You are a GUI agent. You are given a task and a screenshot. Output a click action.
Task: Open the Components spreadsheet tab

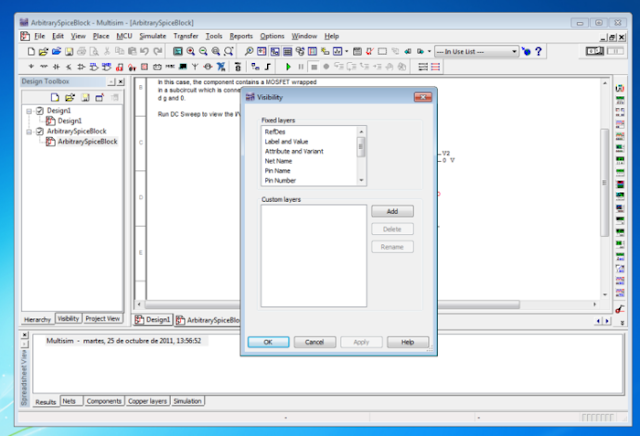pyautogui.click(x=104, y=401)
